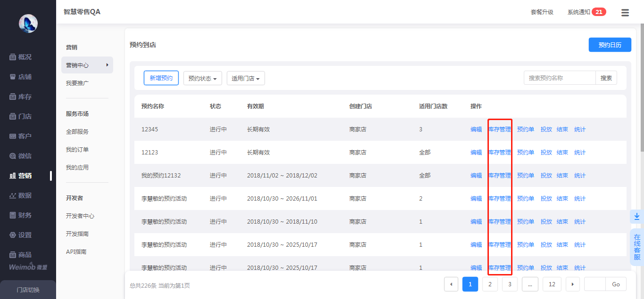
Task: Open 系统通知 with 21 badge
Action: pos(586,12)
